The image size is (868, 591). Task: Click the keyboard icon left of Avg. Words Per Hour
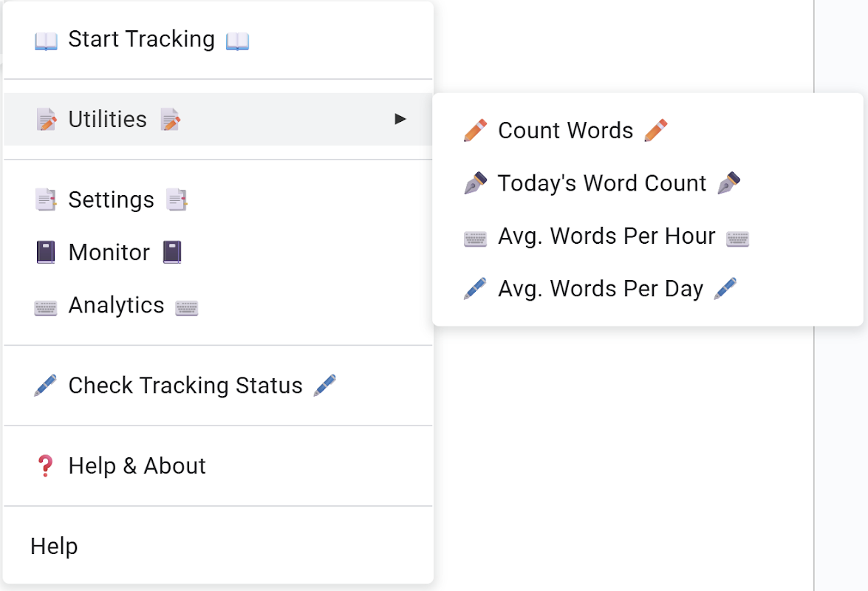(475, 237)
